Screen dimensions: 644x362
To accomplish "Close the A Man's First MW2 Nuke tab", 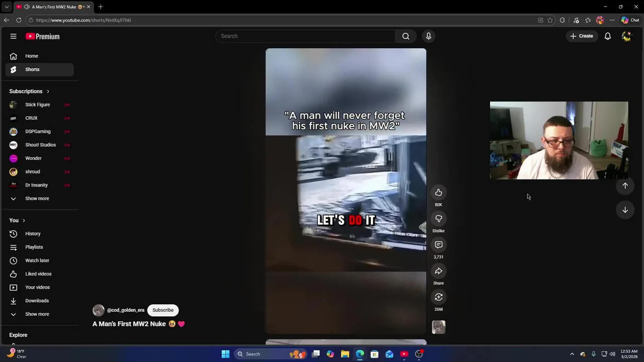I will [x=88, y=7].
